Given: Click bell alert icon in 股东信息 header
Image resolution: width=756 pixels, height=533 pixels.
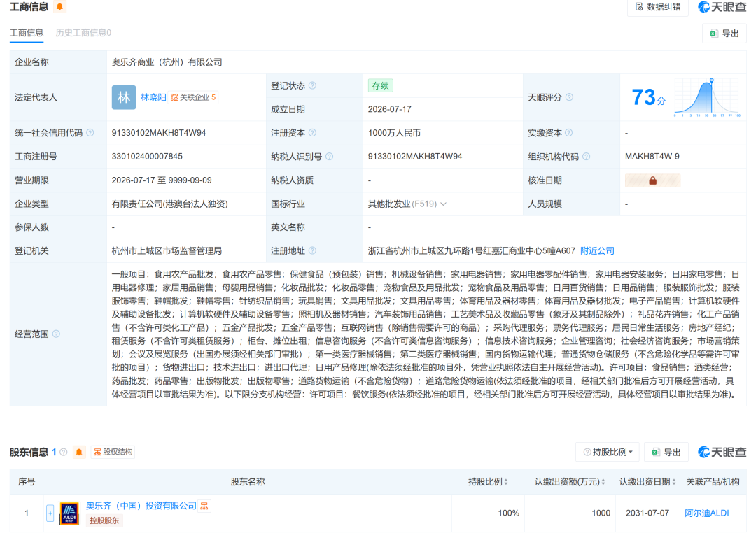Looking at the screenshot, I should point(79,452).
